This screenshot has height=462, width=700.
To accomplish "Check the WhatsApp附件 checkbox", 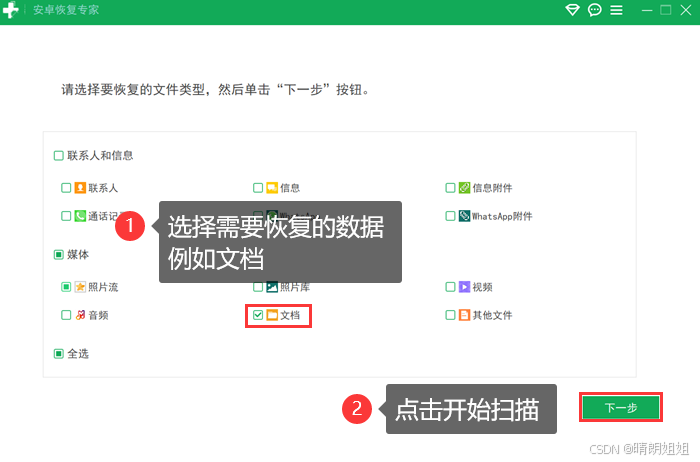I will [450, 216].
